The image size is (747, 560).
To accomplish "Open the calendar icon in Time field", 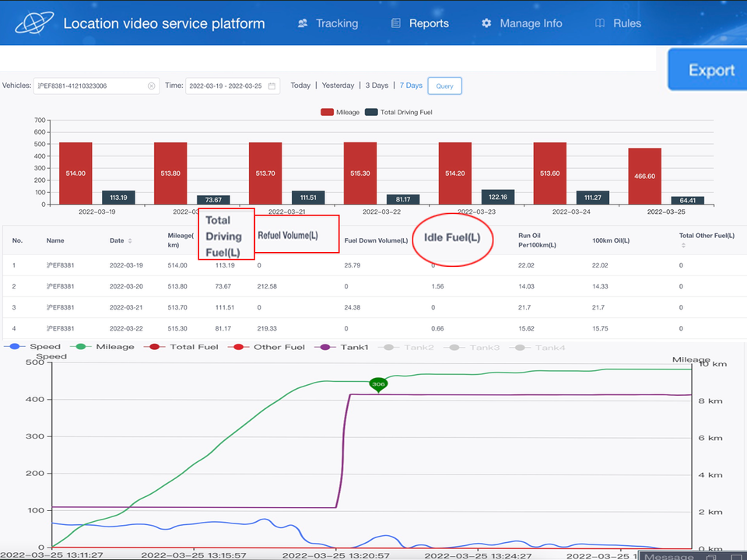I will point(272,86).
